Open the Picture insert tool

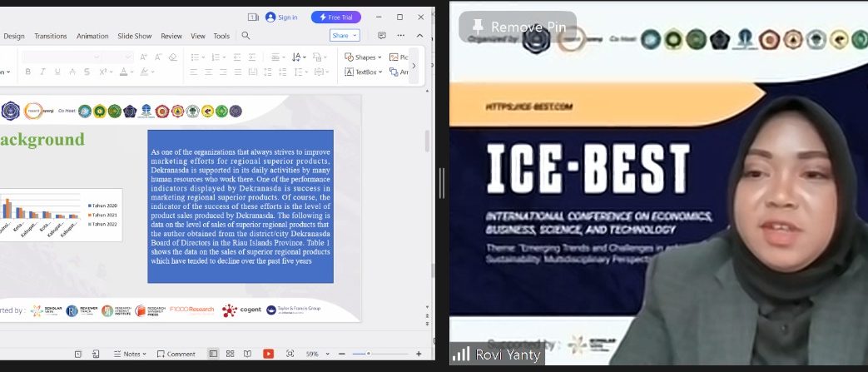[399, 57]
